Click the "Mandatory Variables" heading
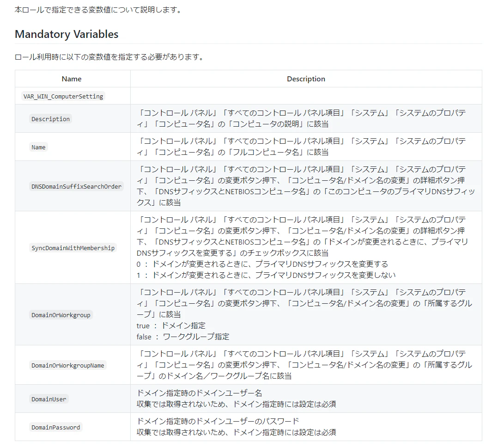This screenshot has width=498, height=448. click(x=67, y=34)
